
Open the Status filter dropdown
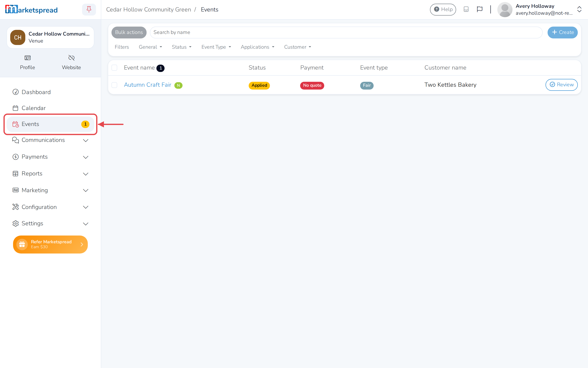coord(182,47)
